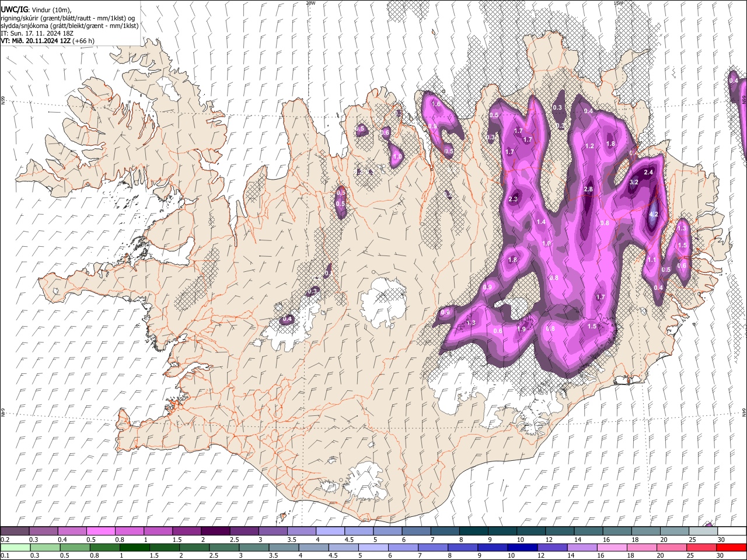Pick the pale green 0.1 swatch, bottom legend row
The height and width of the screenshot is (560, 747).
pos(15,548)
